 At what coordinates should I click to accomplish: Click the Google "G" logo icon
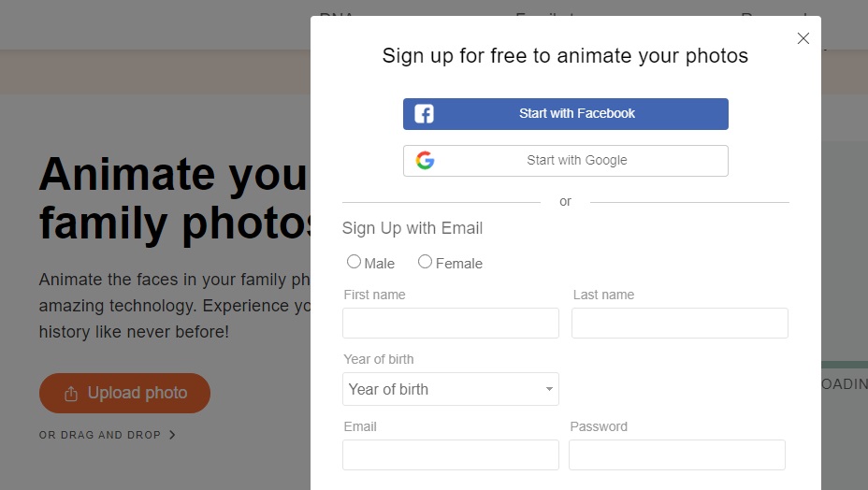click(426, 160)
